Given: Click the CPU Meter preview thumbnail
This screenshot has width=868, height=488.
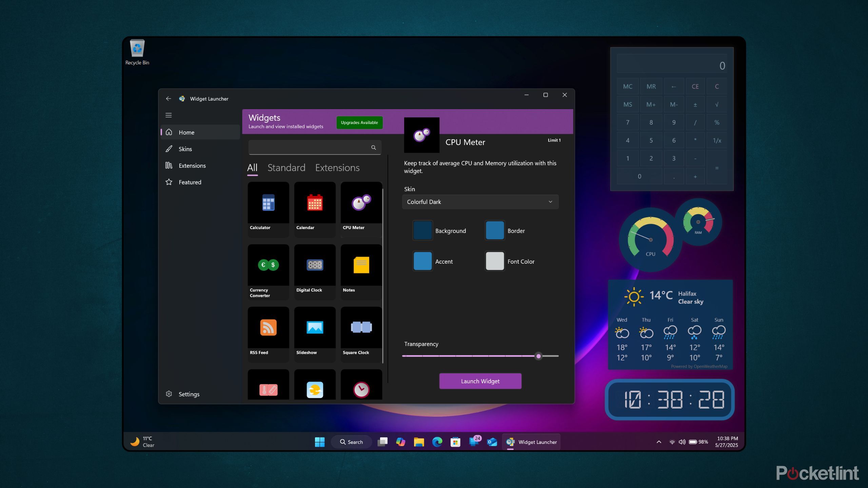Looking at the screenshot, I should (x=421, y=135).
